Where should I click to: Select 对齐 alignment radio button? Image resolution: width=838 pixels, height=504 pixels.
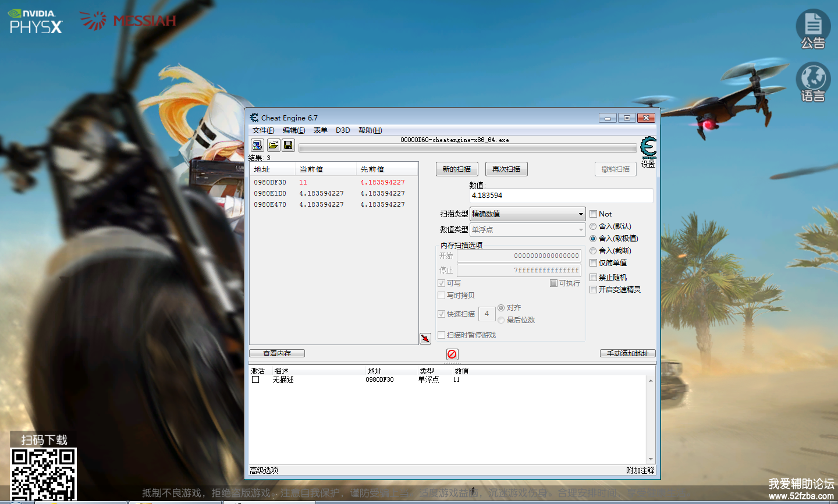click(x=501, y=308)
